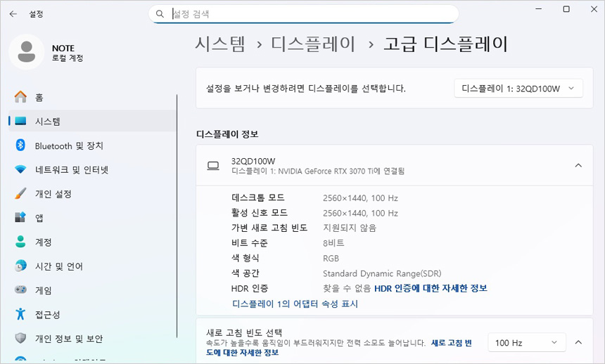Click 디스플레이 in the breadcrumb path

(x=313, y=44)
